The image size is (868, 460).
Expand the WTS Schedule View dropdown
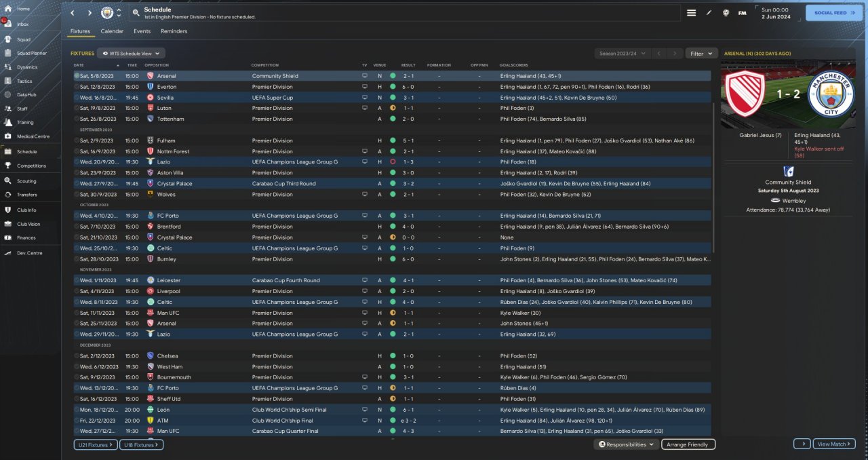coord(131,53)
